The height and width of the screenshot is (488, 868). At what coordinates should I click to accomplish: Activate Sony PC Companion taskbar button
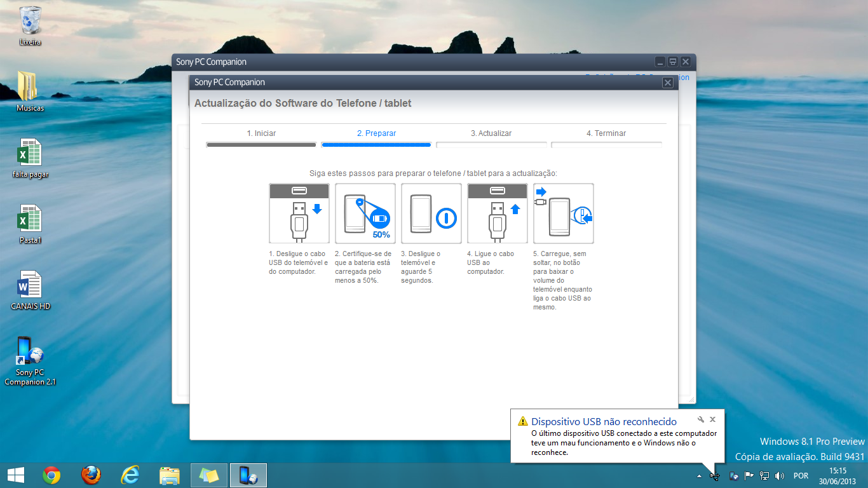tap(248, 475)
